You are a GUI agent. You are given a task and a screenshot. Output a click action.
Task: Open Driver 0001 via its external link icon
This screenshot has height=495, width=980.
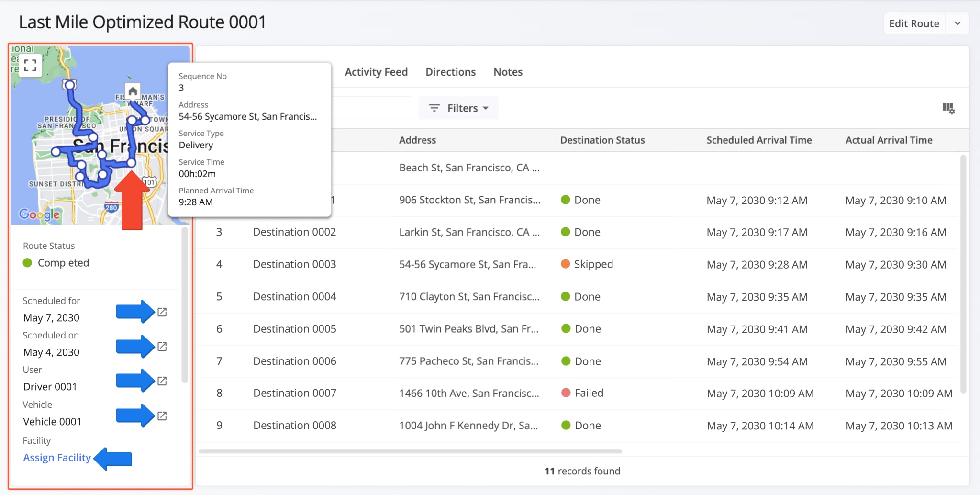point(162,381)
